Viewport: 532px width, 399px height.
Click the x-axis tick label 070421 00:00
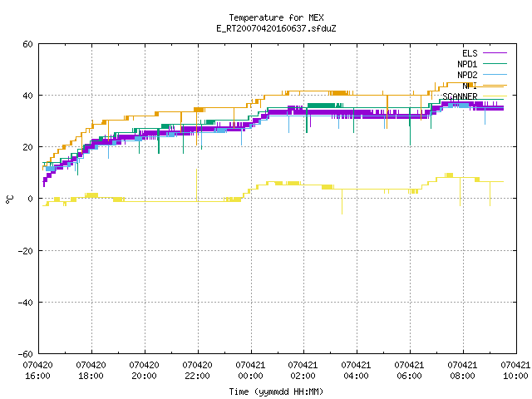(x=250, y=371)
